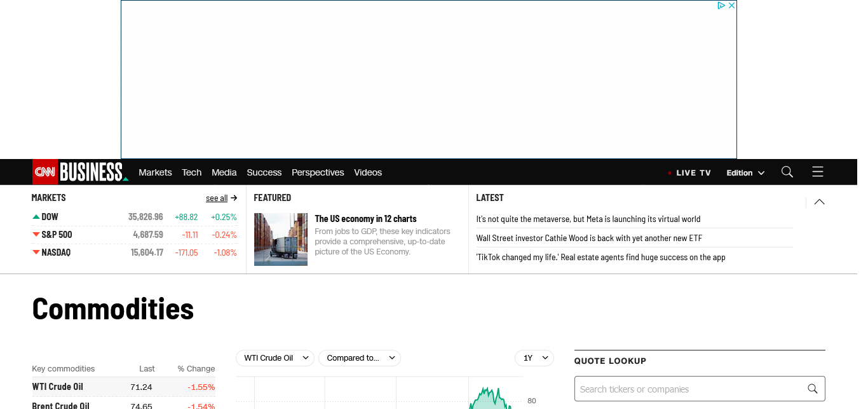Click the featured shipping truck thumbnail

(x=280, y=239)
